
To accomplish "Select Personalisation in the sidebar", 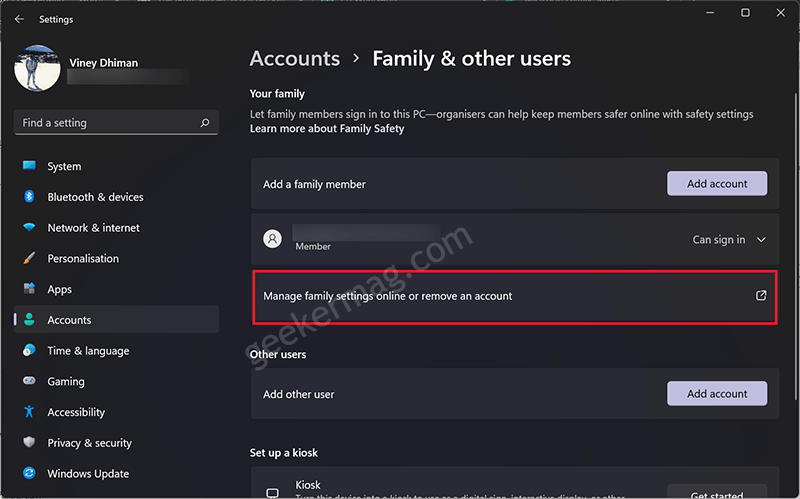I will pos(116,258).
